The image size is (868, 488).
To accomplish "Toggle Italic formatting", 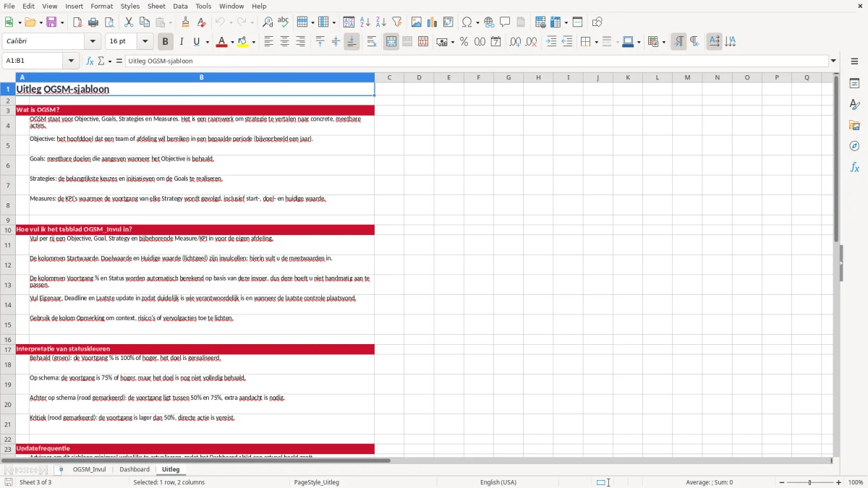I will coord(182,42).
